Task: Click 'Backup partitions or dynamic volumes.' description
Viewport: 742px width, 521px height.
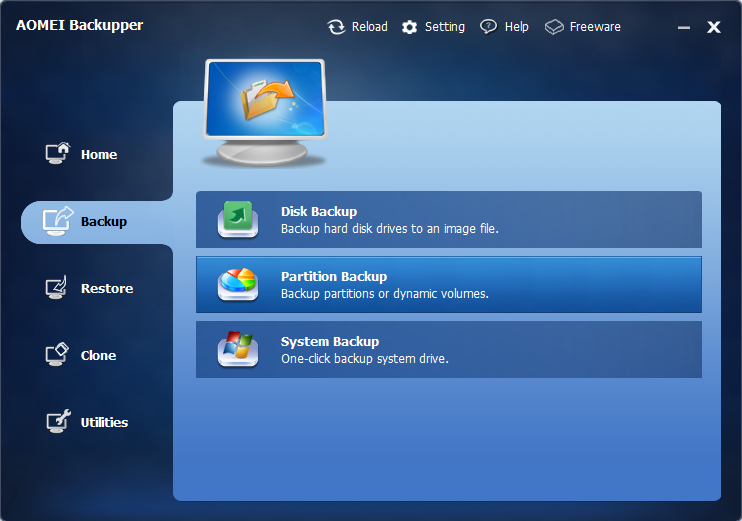Action: point(385,294)
